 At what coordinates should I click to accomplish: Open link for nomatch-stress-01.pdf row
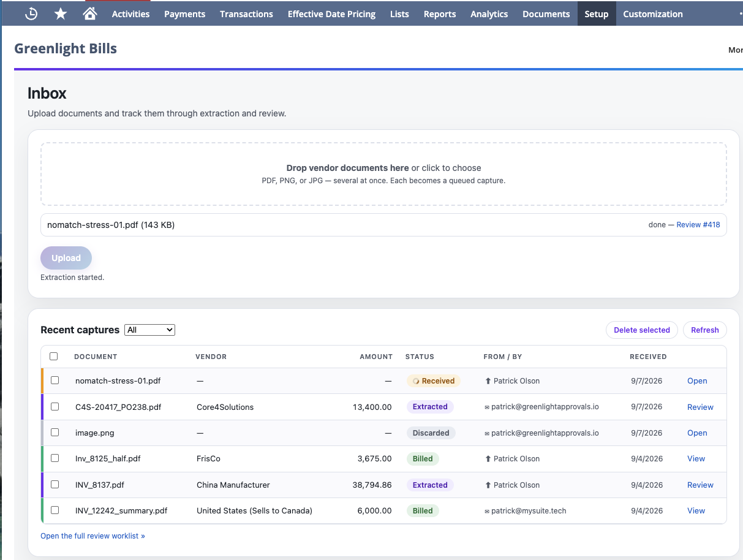pyautogui.click(x=697, y=380)
